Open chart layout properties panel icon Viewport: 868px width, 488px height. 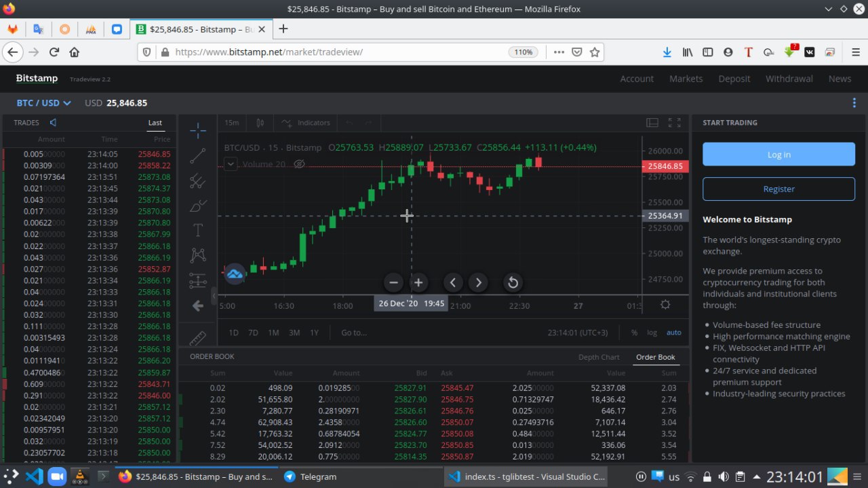click(652, 123)
